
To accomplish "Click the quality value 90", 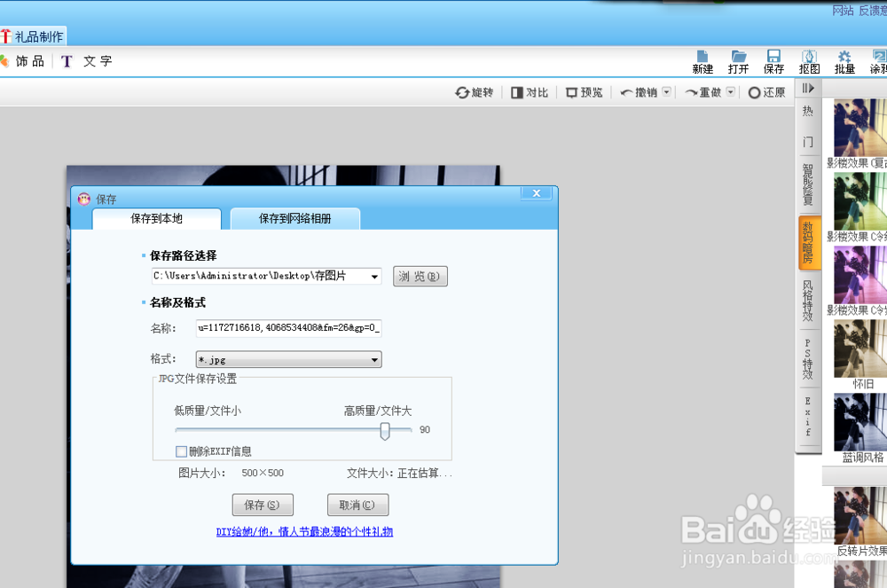I will tap(425, 429).
